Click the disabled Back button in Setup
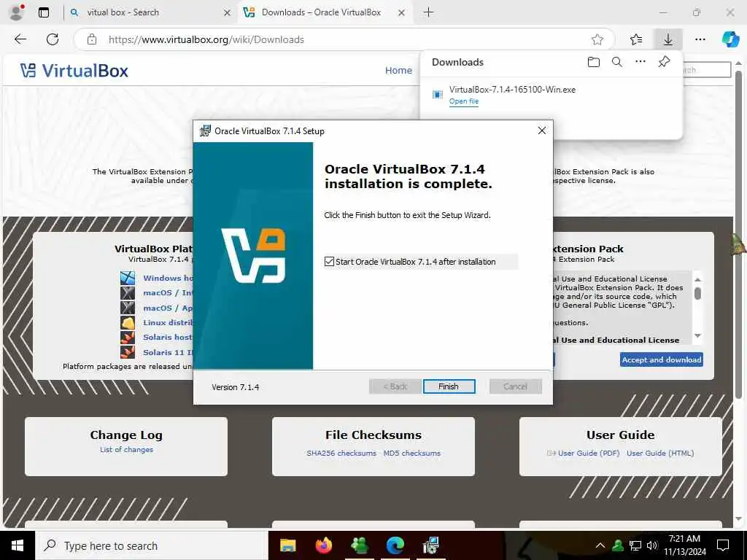Image resolution: width=747 pixels, height=560 pixels. pos(395,386)
